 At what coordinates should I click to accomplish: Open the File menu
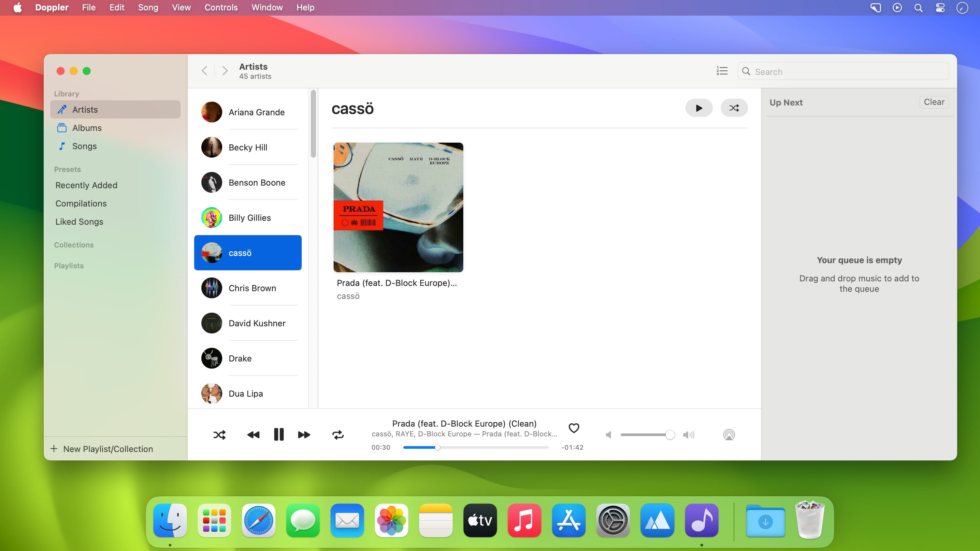89,7
